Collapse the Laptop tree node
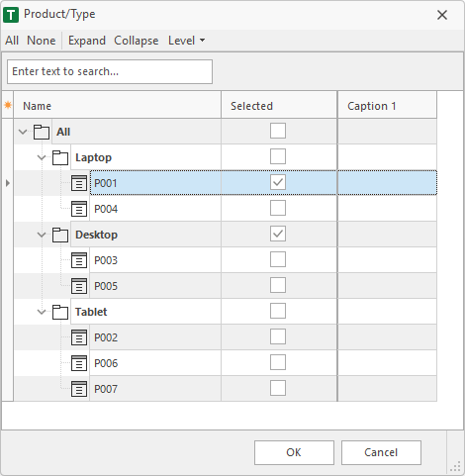Image resolution: width=465 pixels, height=476 pixels. click(x=42, y=157)
